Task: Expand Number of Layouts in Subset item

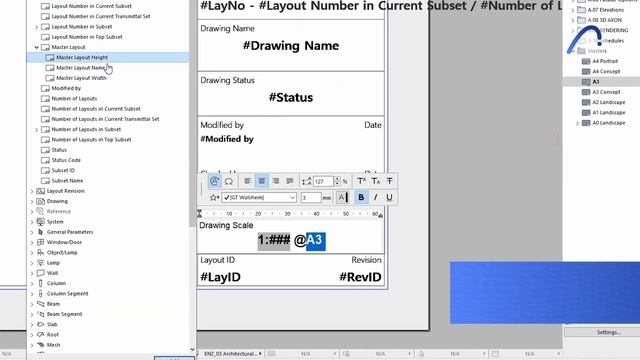Action: pos(36,129)
